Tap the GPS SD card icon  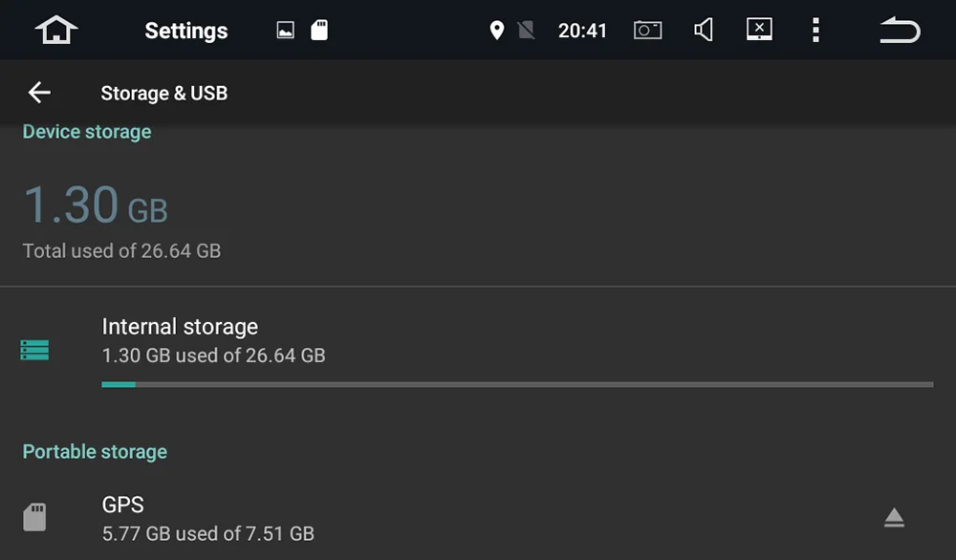coord(34,517)
